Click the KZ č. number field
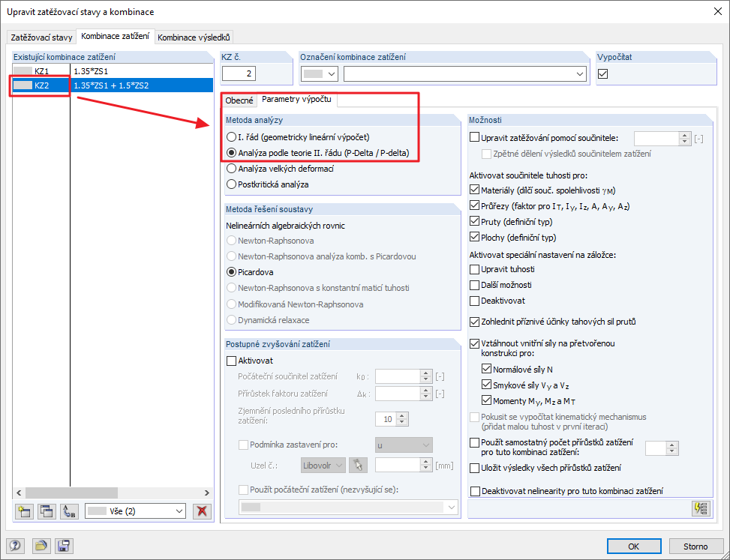Screen dimensions: 730x560 click(x=239, y=73)
